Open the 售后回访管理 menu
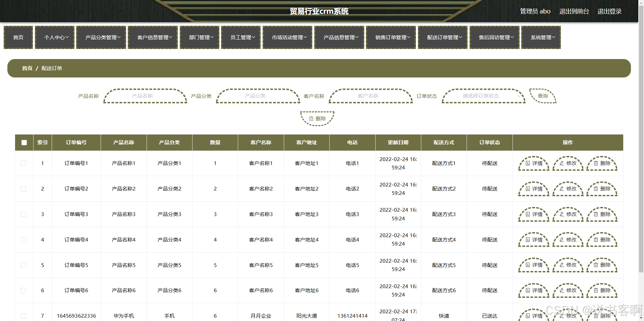644x321 pixels. point(495,38)
